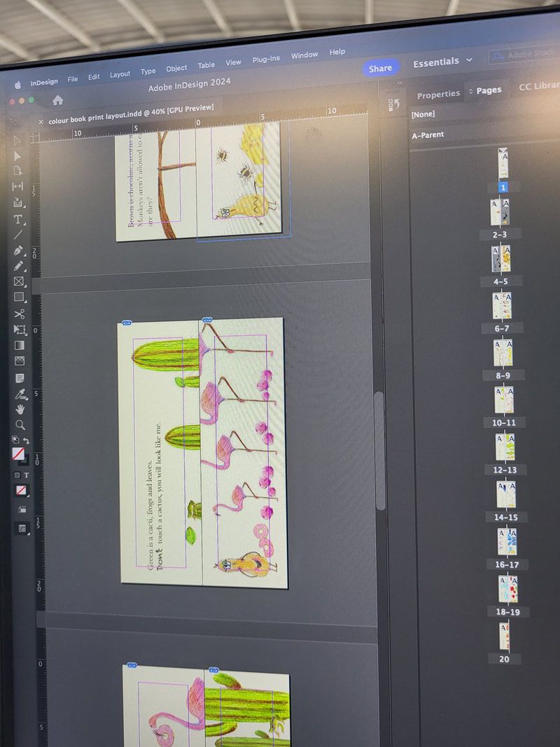560x747 pixels.
Task: Activate the Scissors tool
Action: click(19, 314)
